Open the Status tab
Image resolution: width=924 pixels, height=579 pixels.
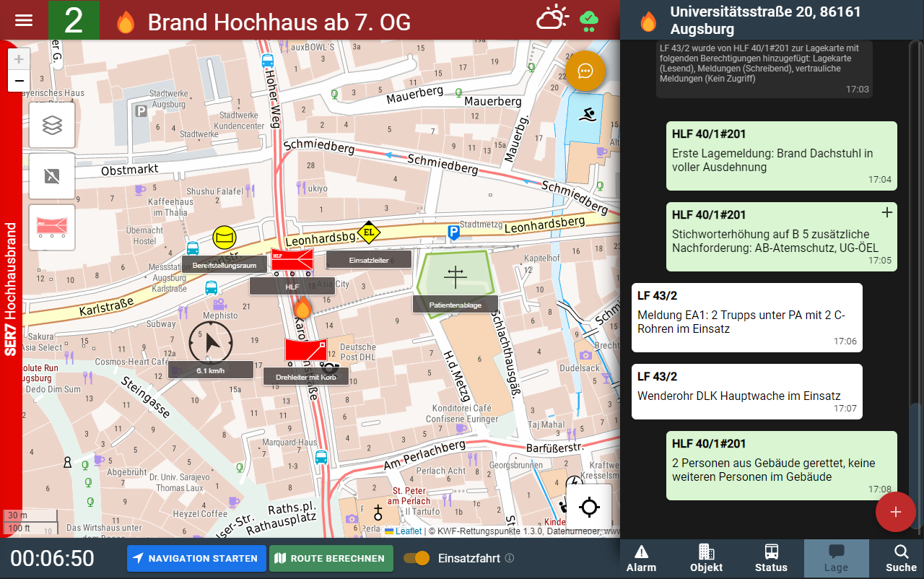[771, 559]
